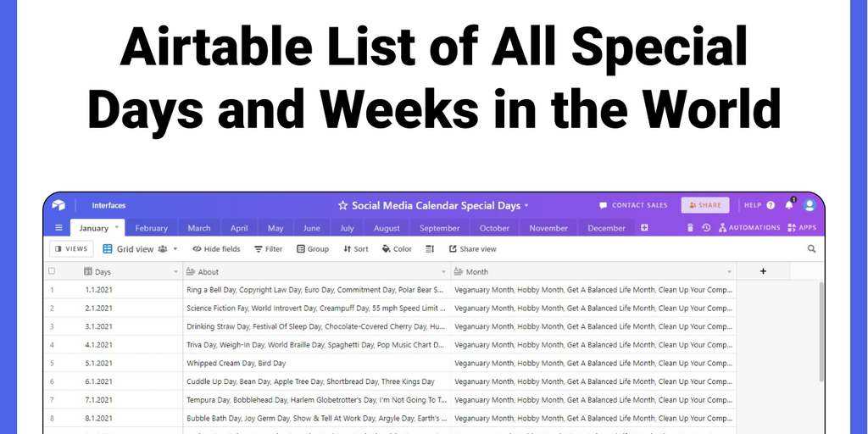Open Automations
Image resolution: width=868 pixels, height=434 pixels.
pyautogui.click(x=749, y=227)
